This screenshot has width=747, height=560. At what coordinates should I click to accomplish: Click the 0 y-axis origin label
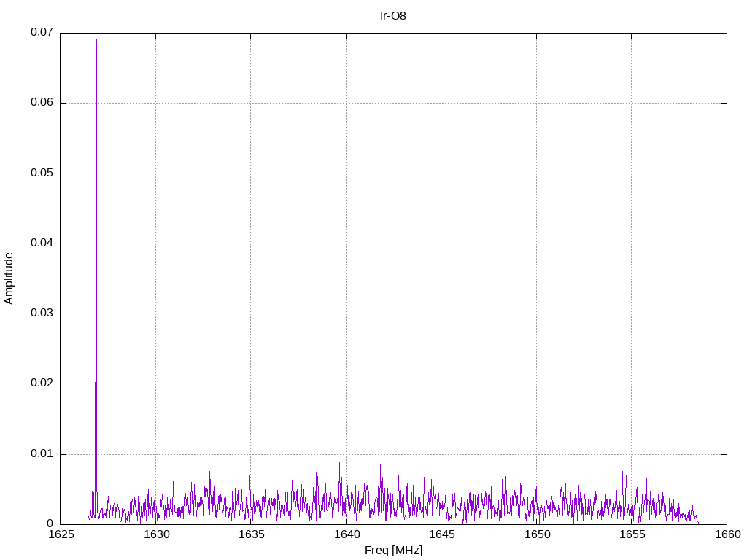[x=50, y=524]
